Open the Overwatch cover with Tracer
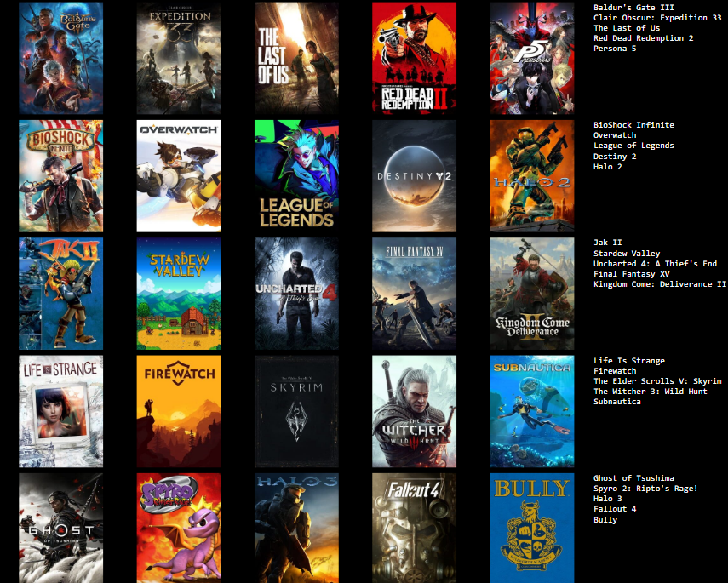Viewport: 728px width, 583px height. coord(179,176)
